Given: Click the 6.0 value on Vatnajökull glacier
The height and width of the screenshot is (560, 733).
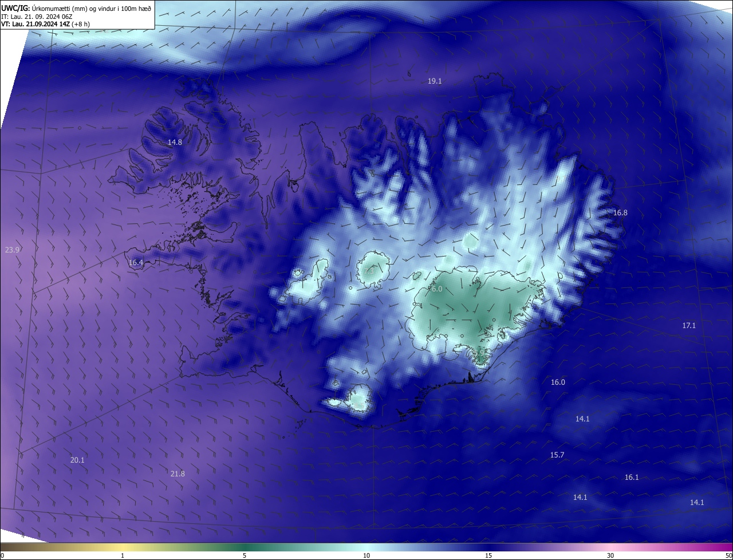Looking at the screenshot, I should 437,289.
